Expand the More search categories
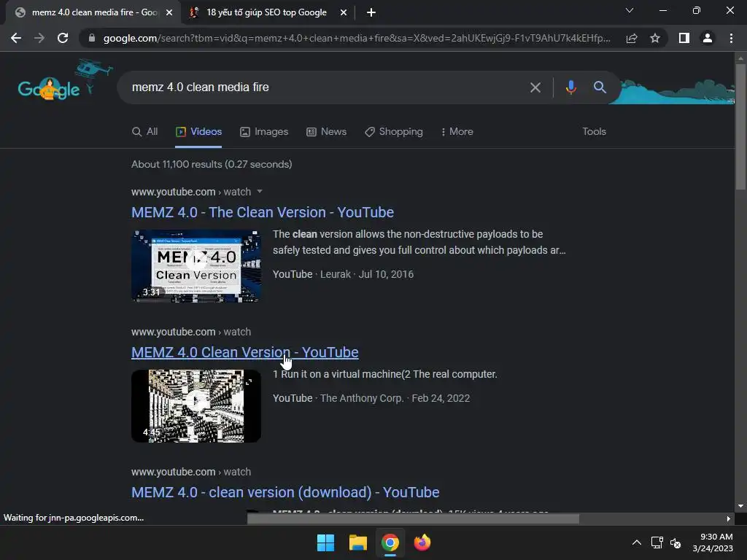 pos(457,132)
